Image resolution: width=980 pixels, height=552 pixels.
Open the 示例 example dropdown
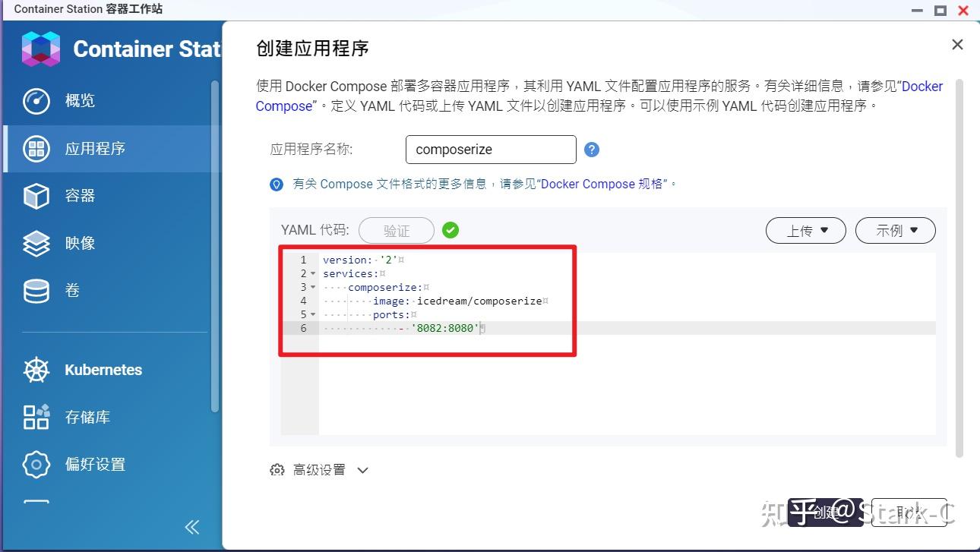pyautogui.click(x=895, y=230)
